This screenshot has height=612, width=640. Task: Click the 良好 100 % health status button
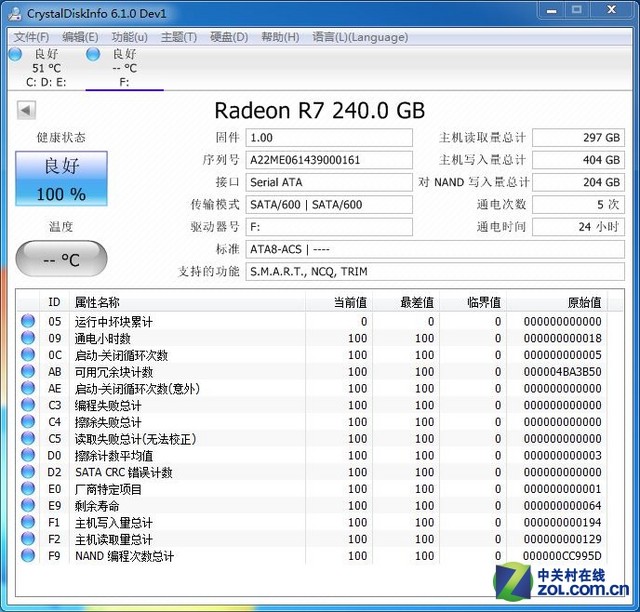(61, 178)
